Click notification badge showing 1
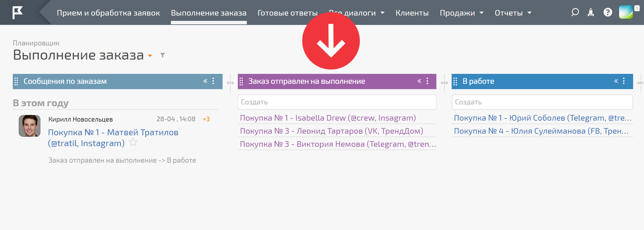 pos(637,8)
